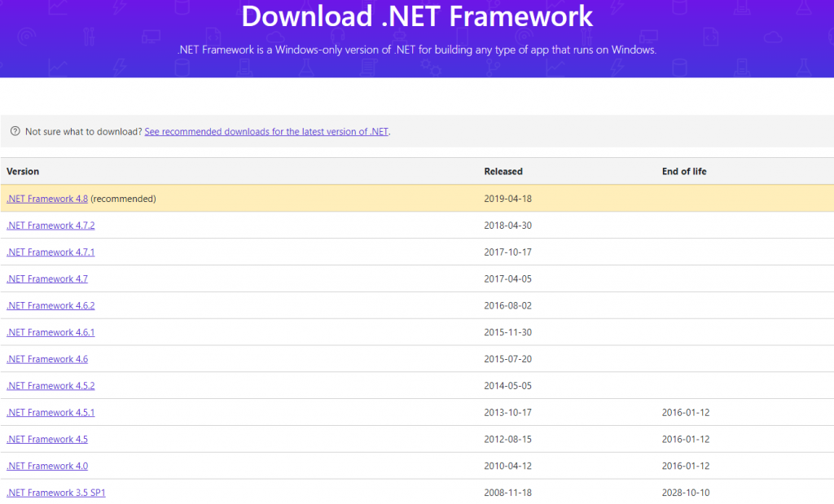Select the release date 2012-08-15

pos(507,439)
